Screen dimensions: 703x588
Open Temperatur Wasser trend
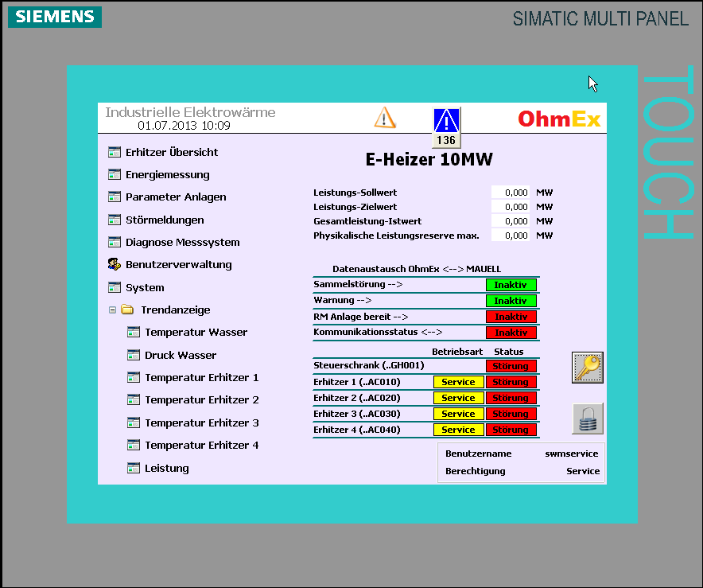pyautogui.click(x=196, y=333)
